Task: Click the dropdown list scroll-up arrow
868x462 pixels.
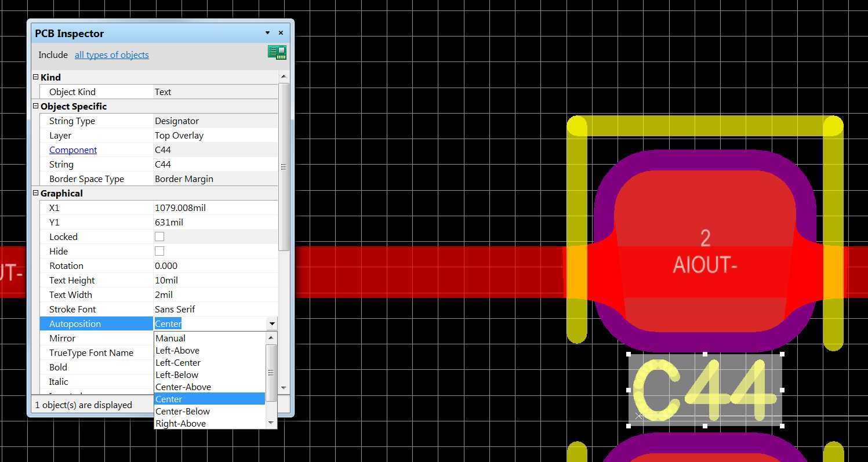Action: 271,337
